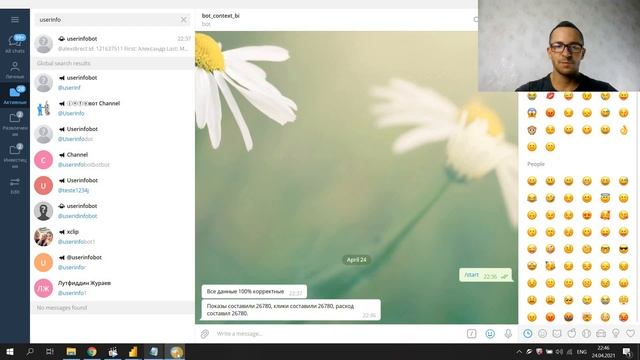
Task: Select the Activity ball emoji category tab
Action: (587, 334)
